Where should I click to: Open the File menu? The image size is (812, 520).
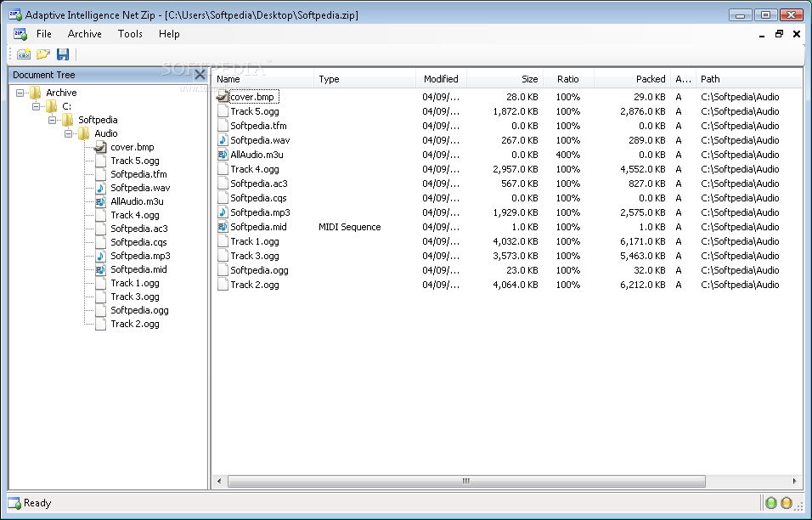(44, 34)
